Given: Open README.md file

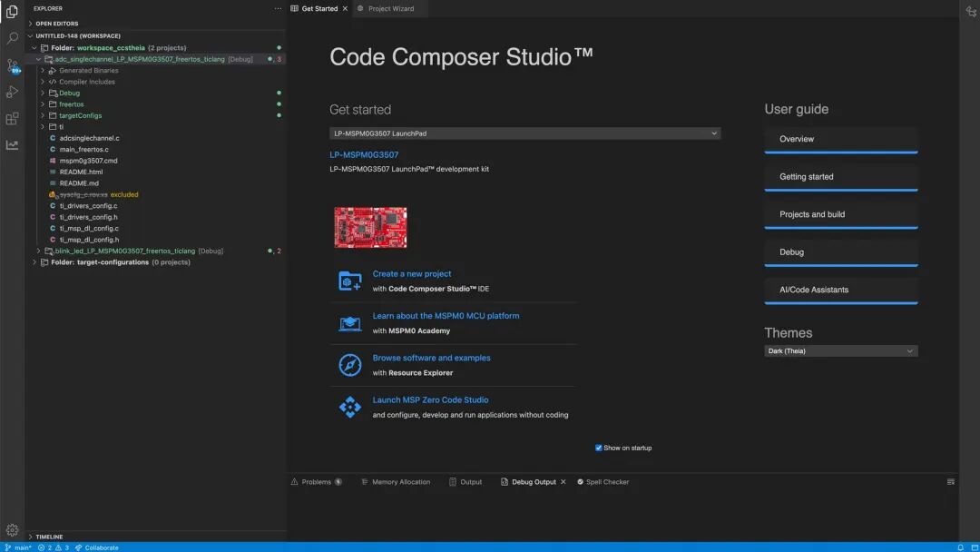Looking at the screenshot, I should (79, 183).
